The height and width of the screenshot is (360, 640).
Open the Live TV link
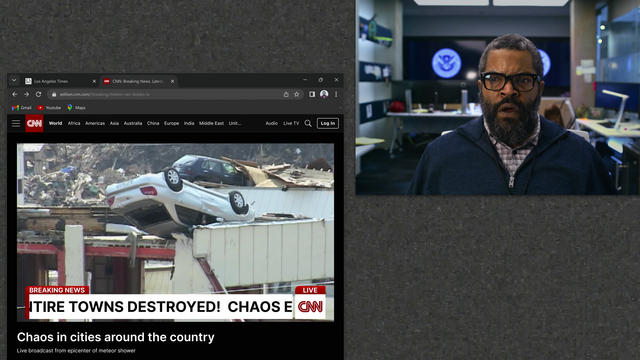[x=291, y=123]
